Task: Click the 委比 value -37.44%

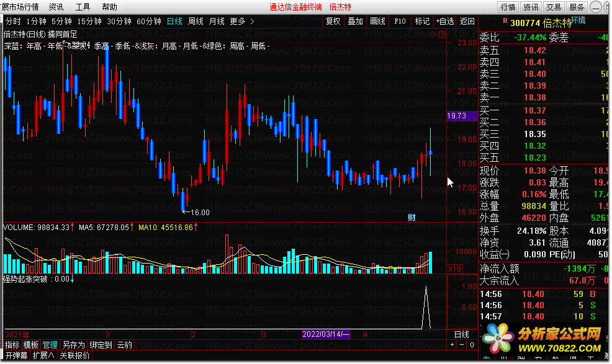Action: (530, 37)
